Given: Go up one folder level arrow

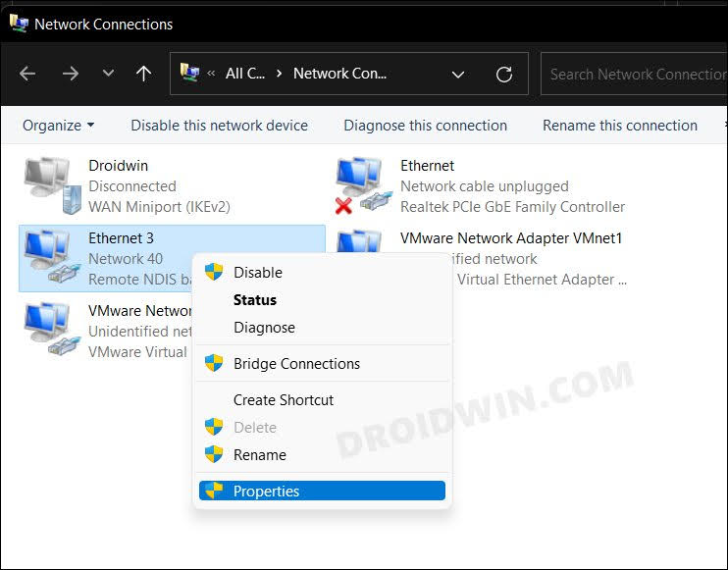Looking at the screenshot, I should pyautogui.click(x=143, y=74).
